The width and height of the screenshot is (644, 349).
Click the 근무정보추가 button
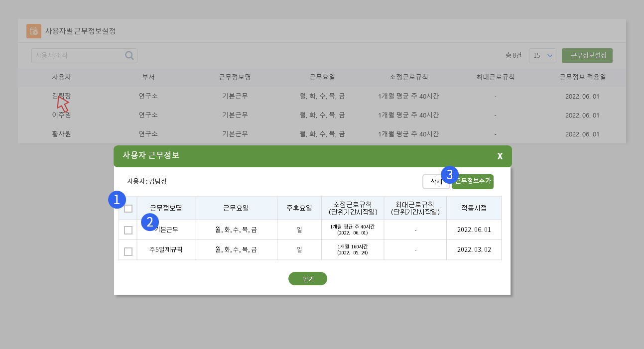[x=473, y=182]
